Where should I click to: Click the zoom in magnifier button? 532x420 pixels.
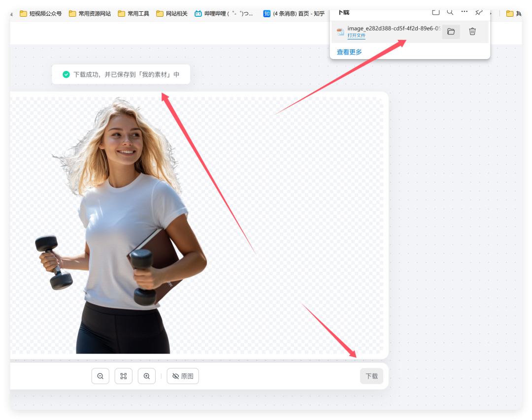[x=147, y=376]
